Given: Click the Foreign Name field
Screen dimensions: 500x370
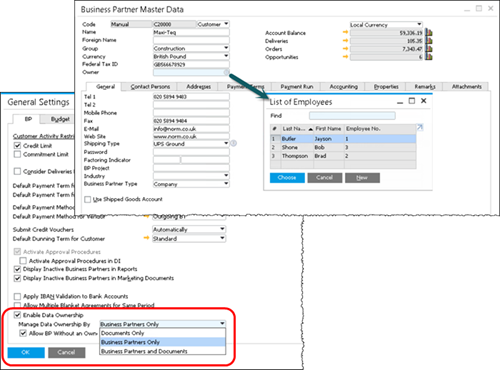Looking at the screenshot, I should pos(191,40).
